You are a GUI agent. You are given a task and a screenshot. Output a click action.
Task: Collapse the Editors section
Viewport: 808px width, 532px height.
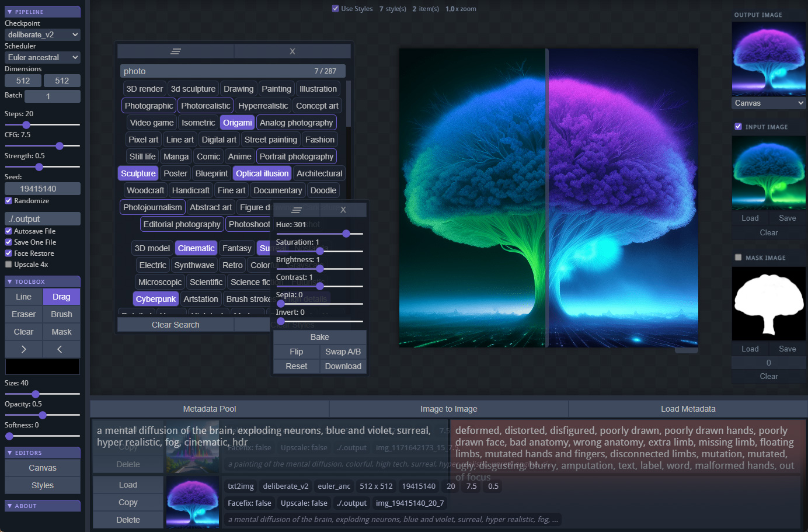coord(43,453)
